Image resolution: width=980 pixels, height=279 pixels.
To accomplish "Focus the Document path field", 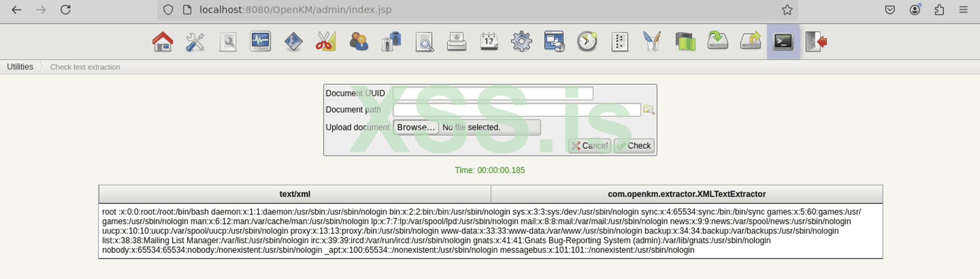I will pyautogui.click(x=517, y=110).
